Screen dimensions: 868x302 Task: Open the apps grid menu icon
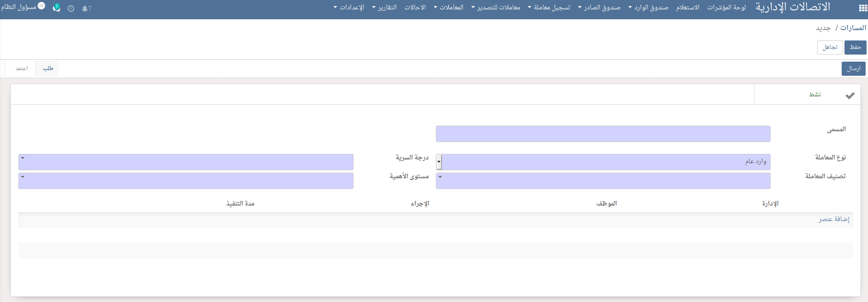tap(863, 8)
